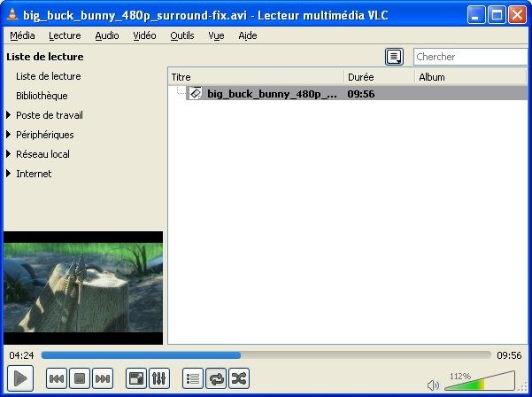Open the Vidéo menu
Image resolution: width=532 pixels, height=397 pixels.
point(144,35)
